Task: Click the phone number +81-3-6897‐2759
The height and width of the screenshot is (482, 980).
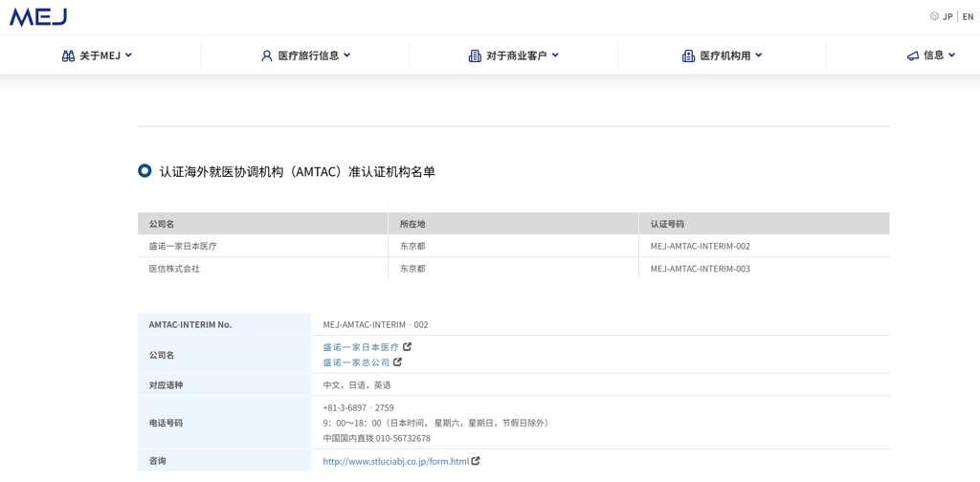Action: [358, 407]
